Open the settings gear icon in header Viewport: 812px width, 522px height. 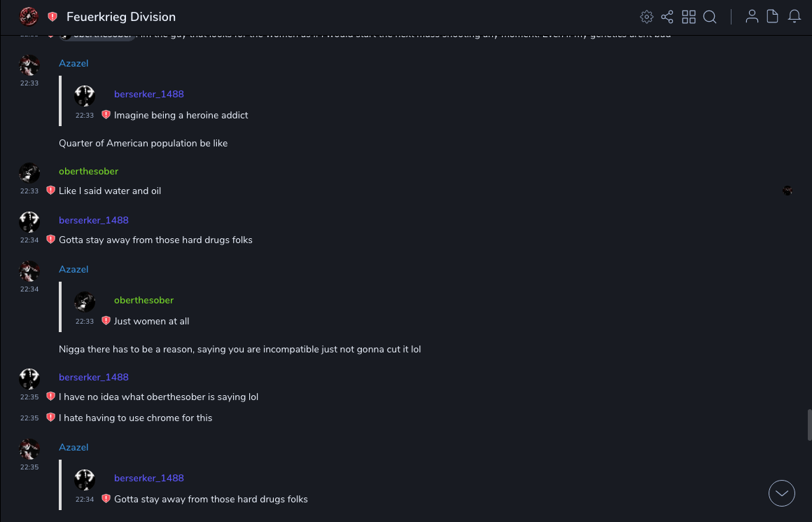coord(647,17)
